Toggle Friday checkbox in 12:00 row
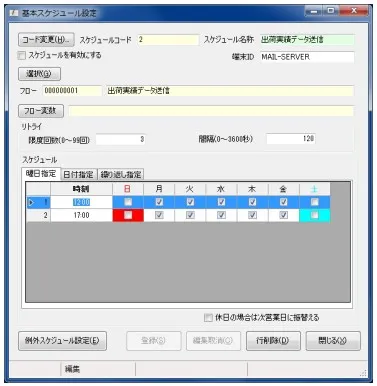Viewport: 377px width, 386px height. click(x=284, y=202)
